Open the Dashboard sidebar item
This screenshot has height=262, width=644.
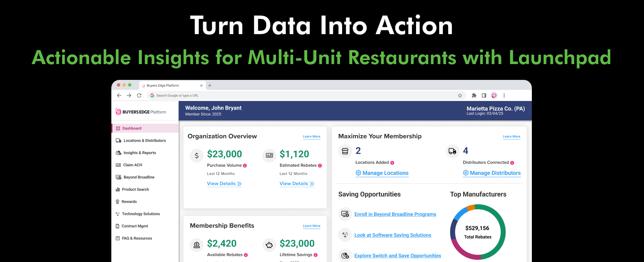pos(145,128)
